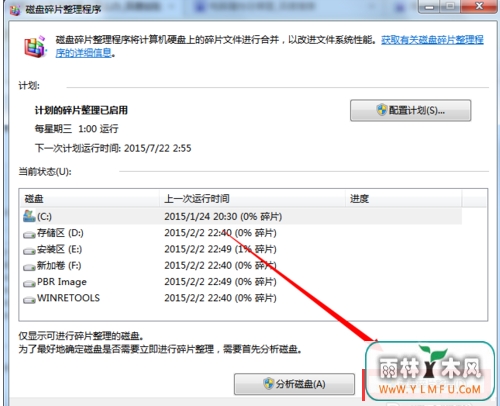Close the Disk Defragmenter window
500x406 pixels.
[x=479, y=6]
